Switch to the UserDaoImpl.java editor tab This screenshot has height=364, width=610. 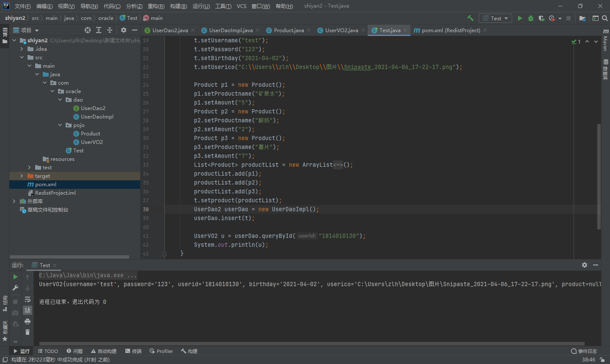coord(230,30)
